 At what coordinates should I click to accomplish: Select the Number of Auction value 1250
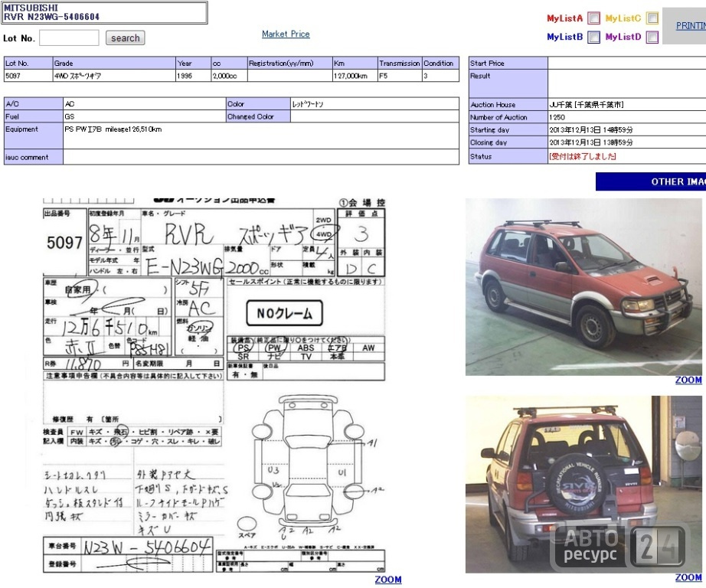tap(557, 117)
